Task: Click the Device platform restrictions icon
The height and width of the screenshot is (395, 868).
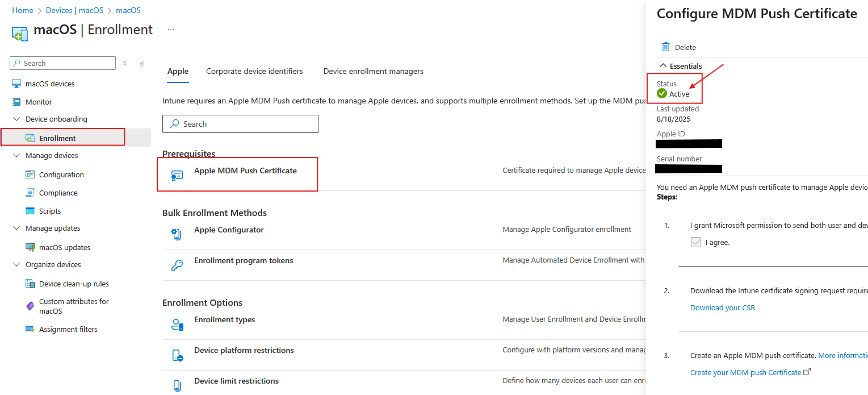Action: pos(178,354)
